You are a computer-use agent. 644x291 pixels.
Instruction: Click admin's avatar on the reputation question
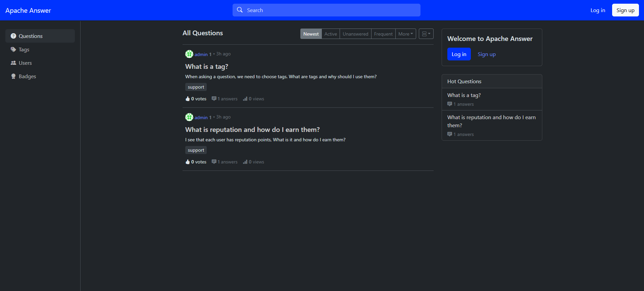189,117
